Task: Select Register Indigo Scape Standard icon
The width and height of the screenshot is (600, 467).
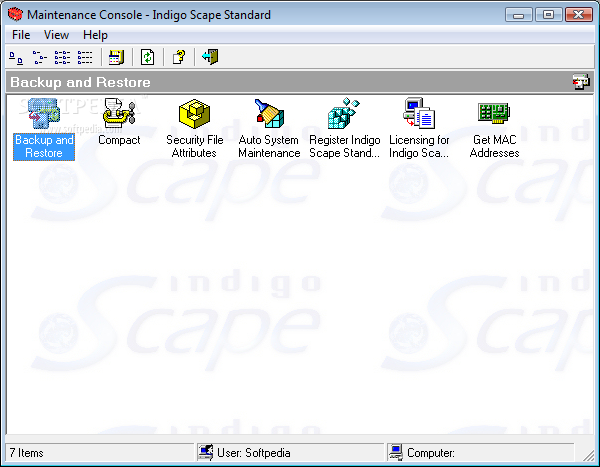Action: tap(344, 114)
